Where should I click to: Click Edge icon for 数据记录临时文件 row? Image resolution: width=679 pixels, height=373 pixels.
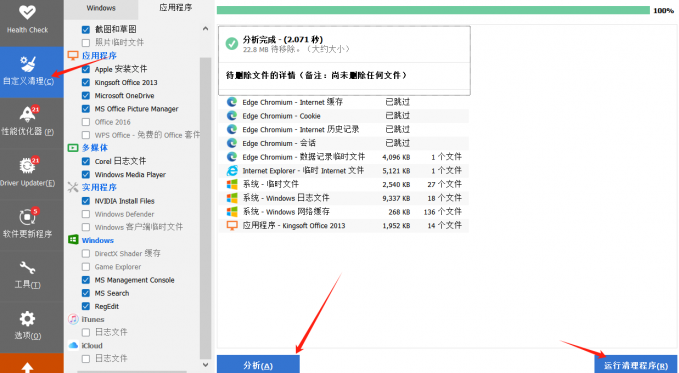232,157
